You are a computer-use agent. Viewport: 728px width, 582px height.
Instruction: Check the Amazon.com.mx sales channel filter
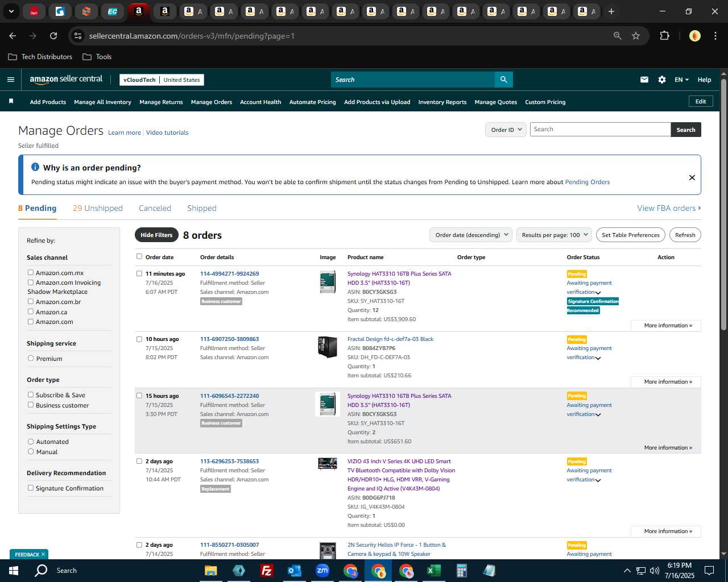(x=31, y=272)
